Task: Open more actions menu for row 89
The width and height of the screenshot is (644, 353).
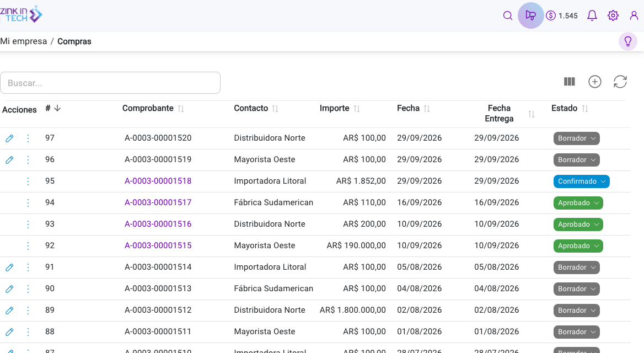Action: (28, 311)
